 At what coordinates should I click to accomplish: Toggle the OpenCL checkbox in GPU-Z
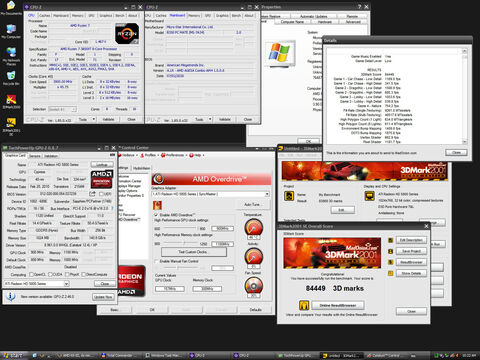(31, 274)
